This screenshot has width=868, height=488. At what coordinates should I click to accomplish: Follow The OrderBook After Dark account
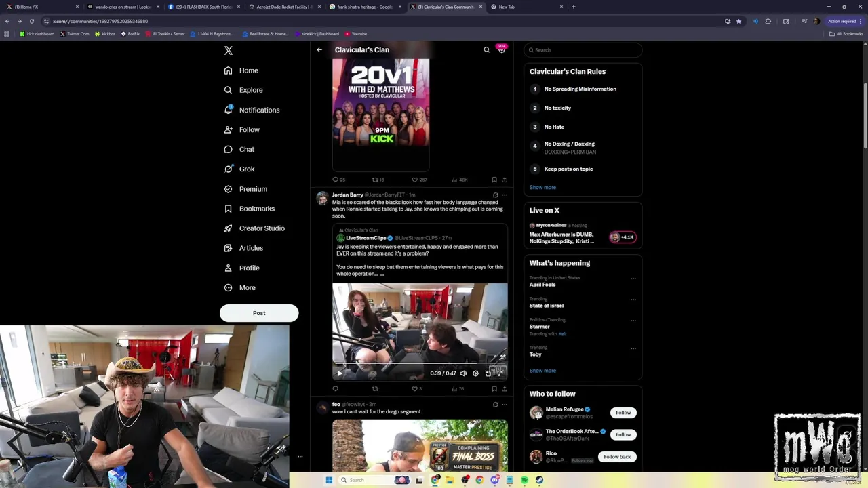coord(623,434)
